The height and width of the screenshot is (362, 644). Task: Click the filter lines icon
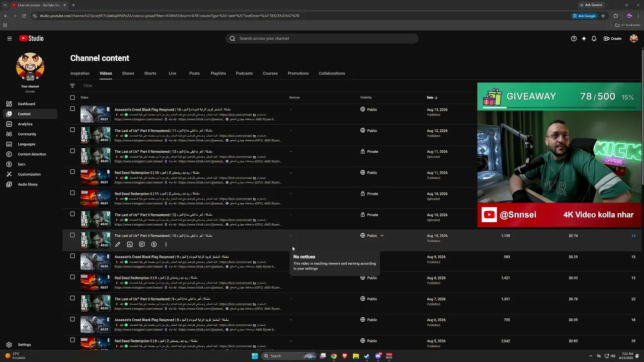(x=72, y=85)
